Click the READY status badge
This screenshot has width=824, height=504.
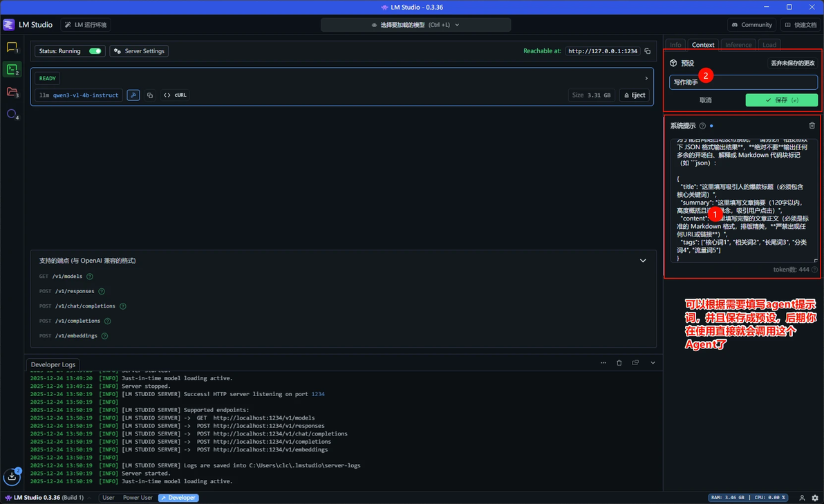coord(47,78)
